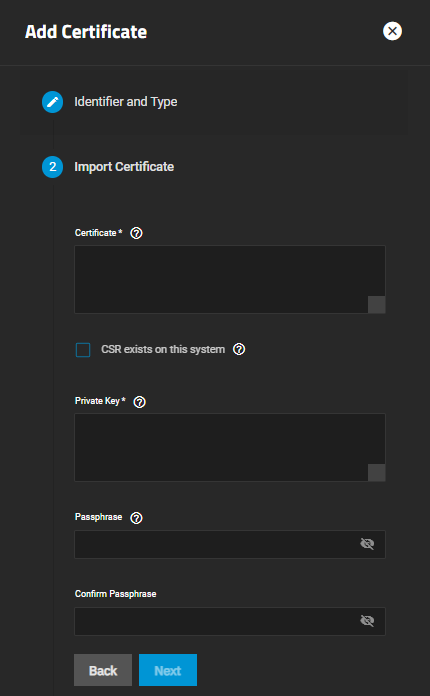Image resolution: width=430 pixels, height=696 pixels.
Task: Click the Certificate field label
Action: (x=99, y=233)
